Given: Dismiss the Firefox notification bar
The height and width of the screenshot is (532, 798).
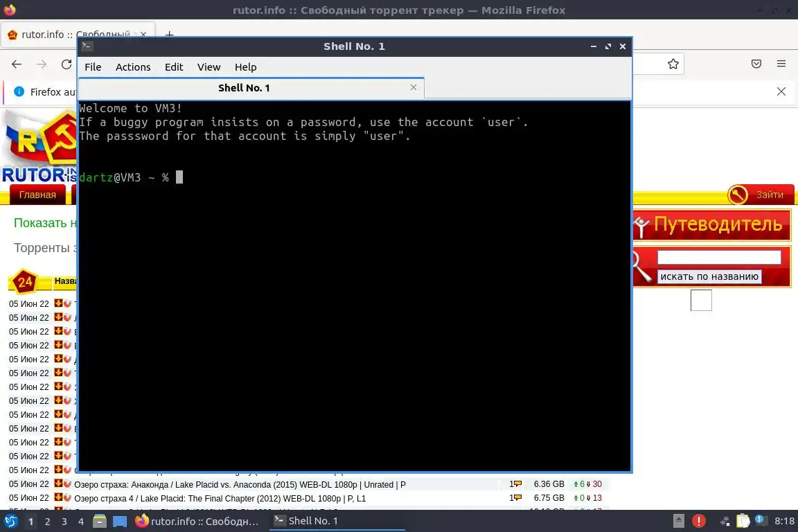Looking at the screenshot, I should coord(781,91).
